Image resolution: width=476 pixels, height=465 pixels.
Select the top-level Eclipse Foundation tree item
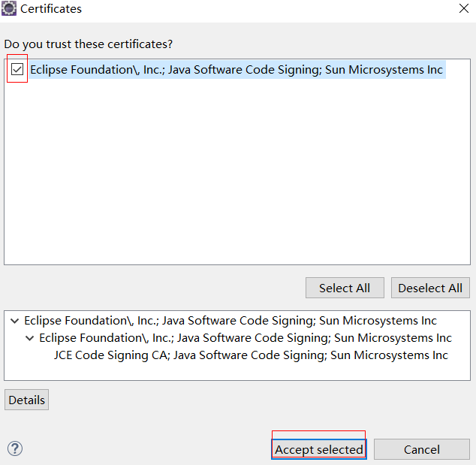tap(230, 321)
